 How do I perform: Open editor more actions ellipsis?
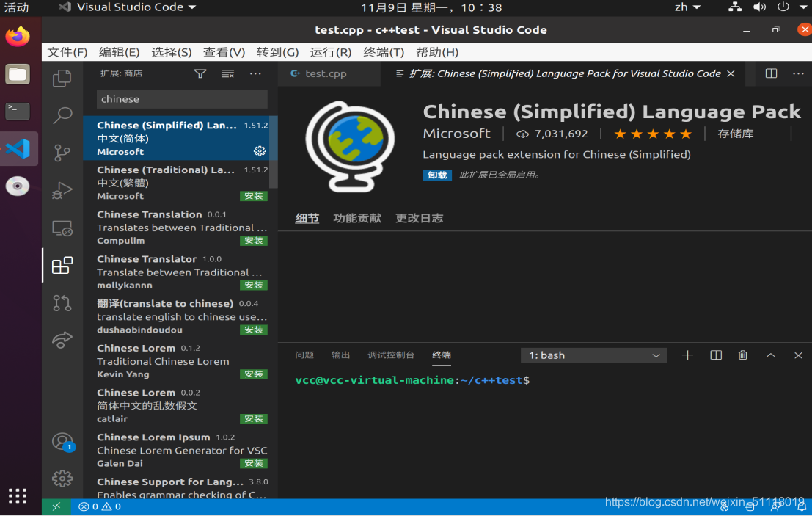(798, 73)
